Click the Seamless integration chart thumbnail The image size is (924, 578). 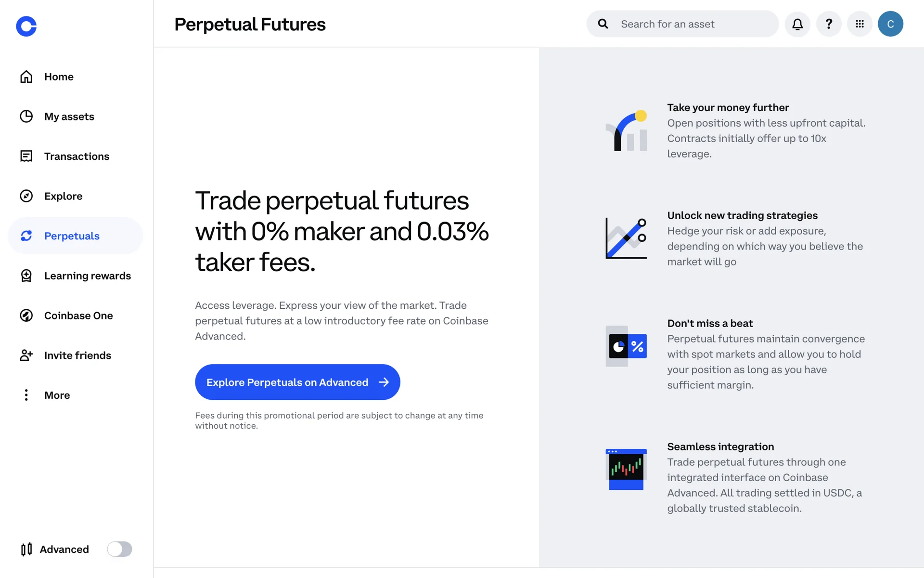626,469
